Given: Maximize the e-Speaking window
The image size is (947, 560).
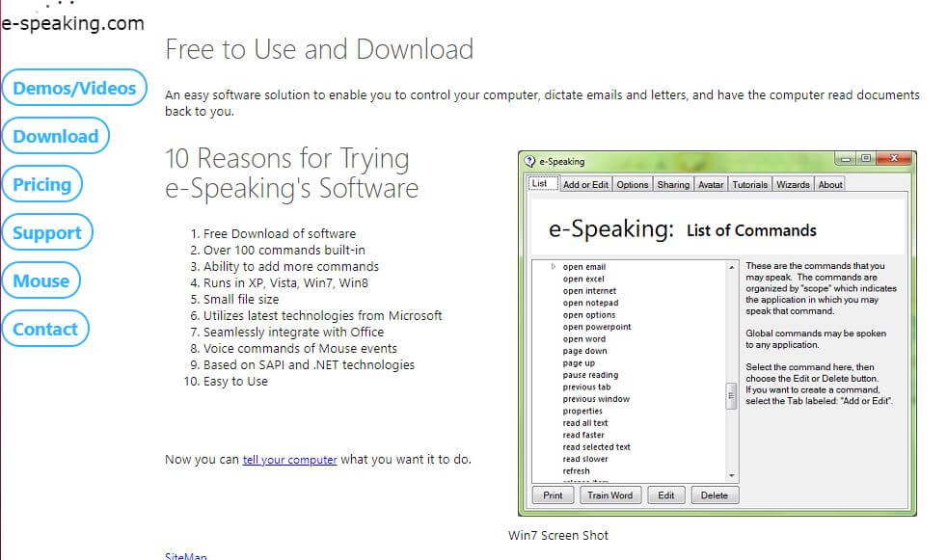Looking at the screenshot, I should pyautogui.click(x=866, y=159).
